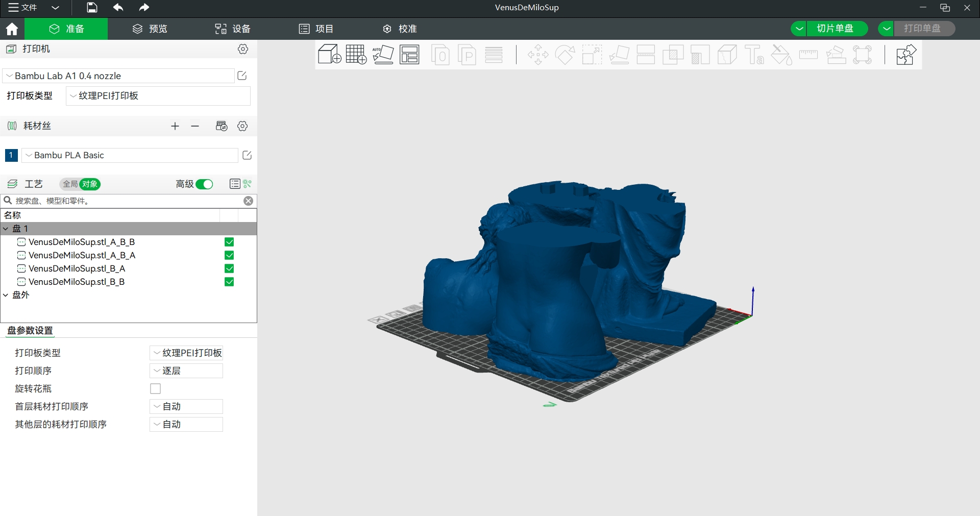The image size is (980, 516).
Task: Uncheck the VenusDeMiloSup.stl_A_B_A printable checkbox
Action: 229,255
